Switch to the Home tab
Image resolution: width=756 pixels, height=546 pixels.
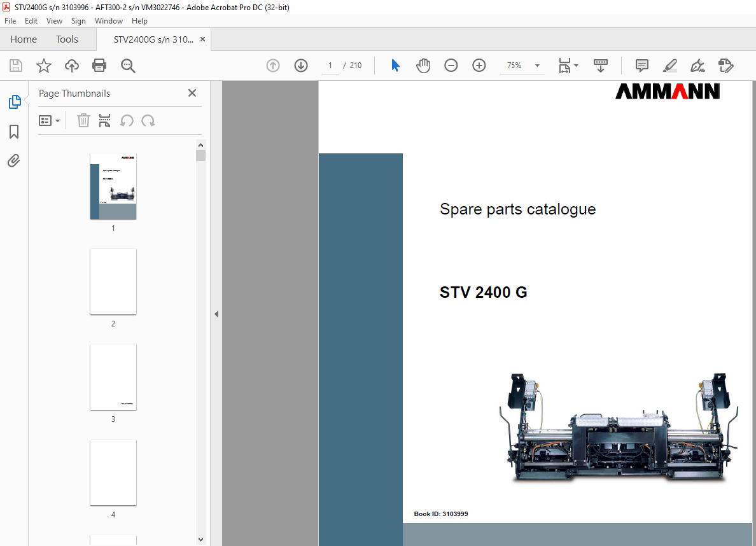coord(24,39)
